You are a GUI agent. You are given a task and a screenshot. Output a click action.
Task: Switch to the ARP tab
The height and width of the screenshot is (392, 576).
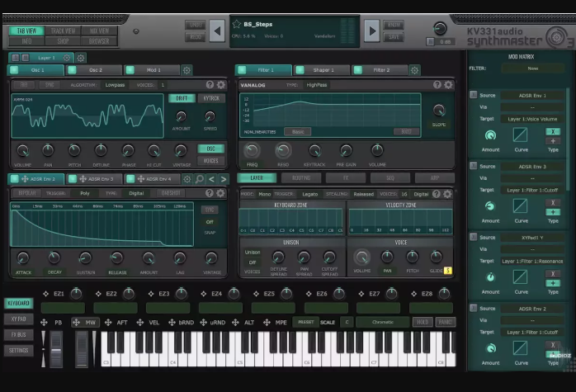435,177
